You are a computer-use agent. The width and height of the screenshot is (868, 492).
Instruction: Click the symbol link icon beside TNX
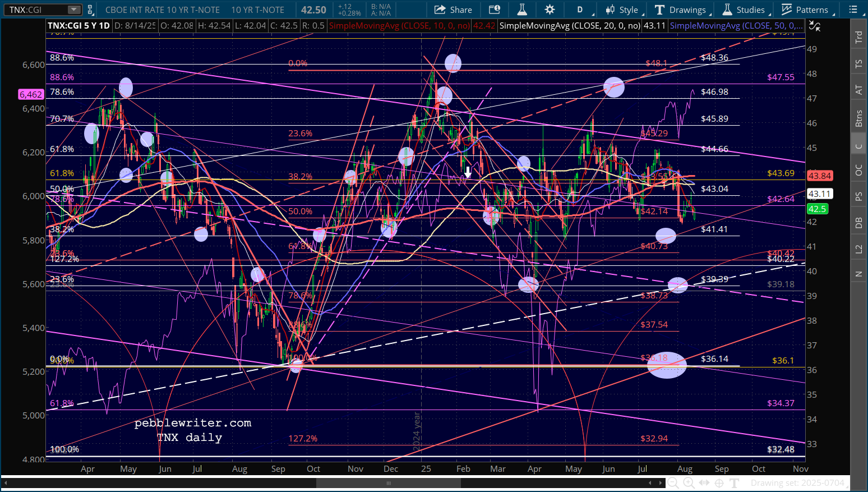(x=90, y=10)
